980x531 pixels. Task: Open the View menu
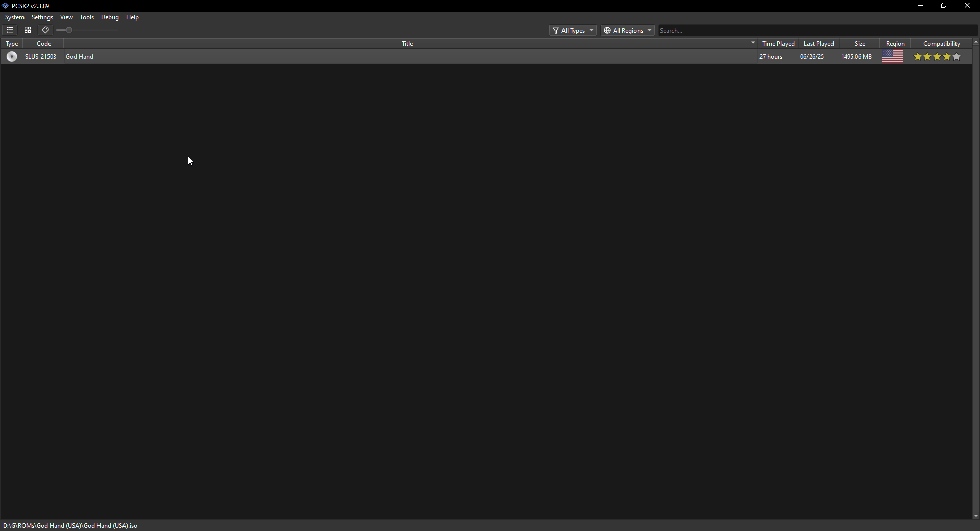(66, 17)
